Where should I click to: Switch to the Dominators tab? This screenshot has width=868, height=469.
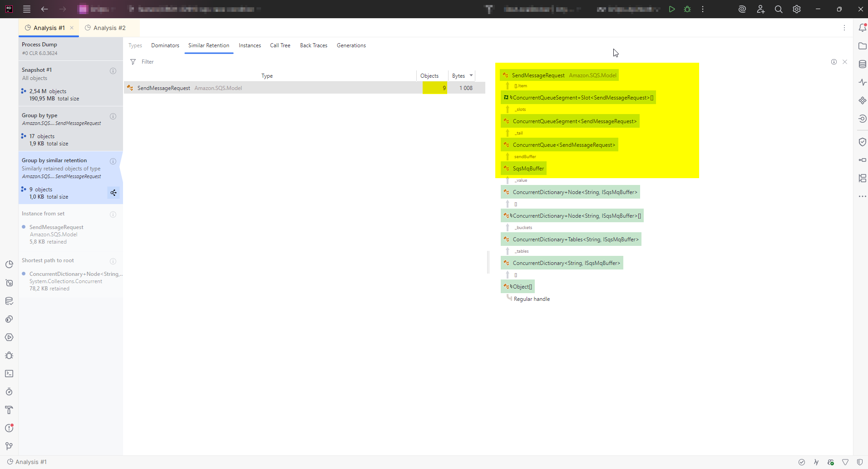point(165,45)
